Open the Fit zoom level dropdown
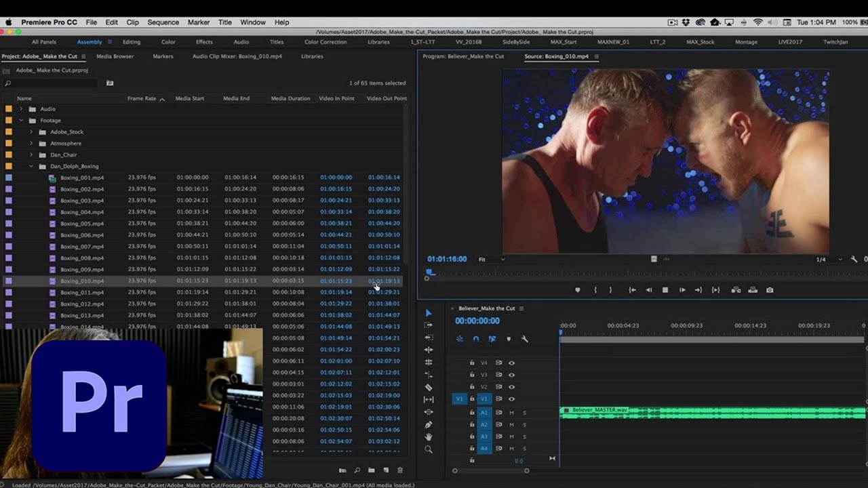Viewport: 868px width, 488px height. (x=491, y=260)
